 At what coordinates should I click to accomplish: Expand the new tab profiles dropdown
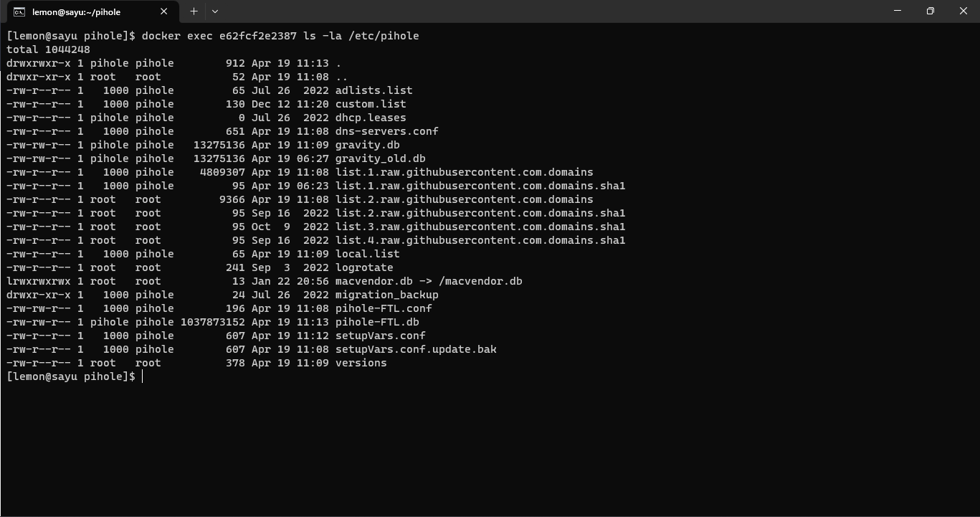214,11
